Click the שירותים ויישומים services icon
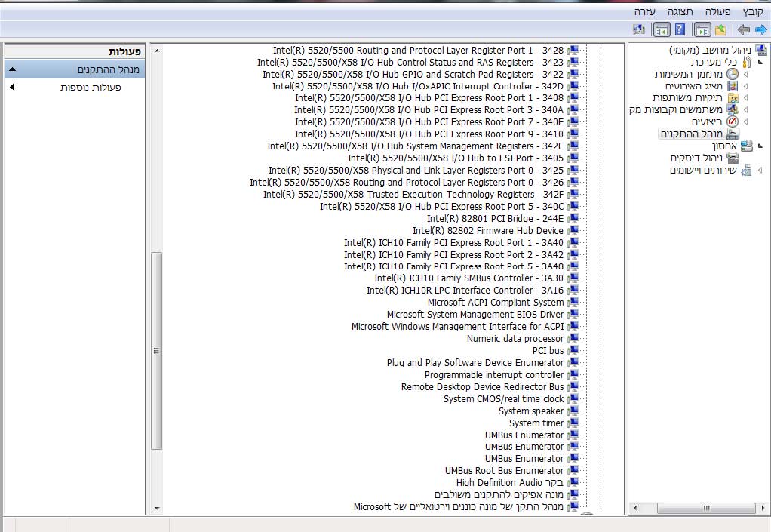The width and height of the screenshot is (771, 532). (x=746, y=170)
